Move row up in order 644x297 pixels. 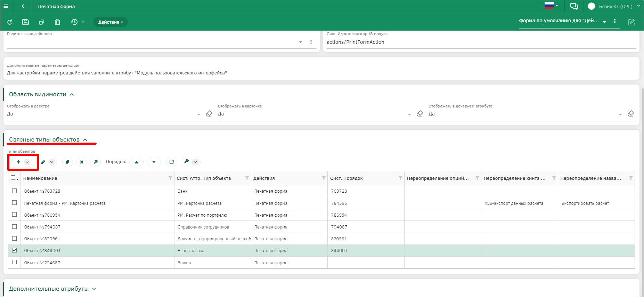(x=137, y=162)
